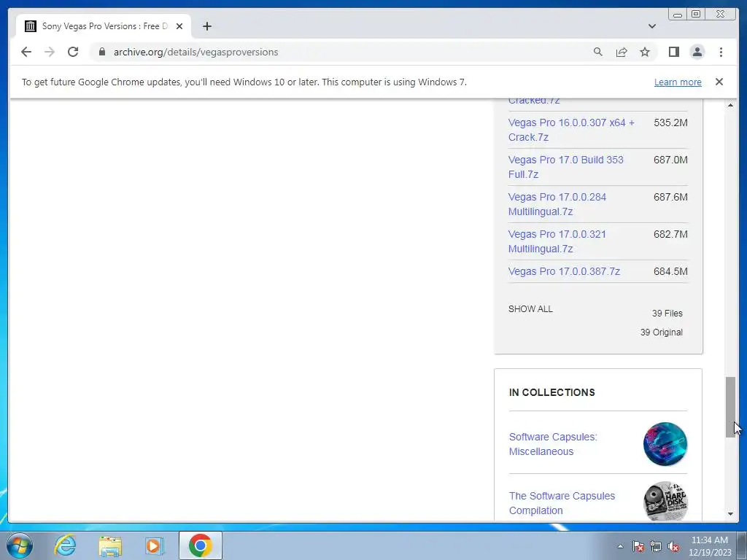
Task: Click the page scrollbar thumb
Action: (x=730, y=407)
